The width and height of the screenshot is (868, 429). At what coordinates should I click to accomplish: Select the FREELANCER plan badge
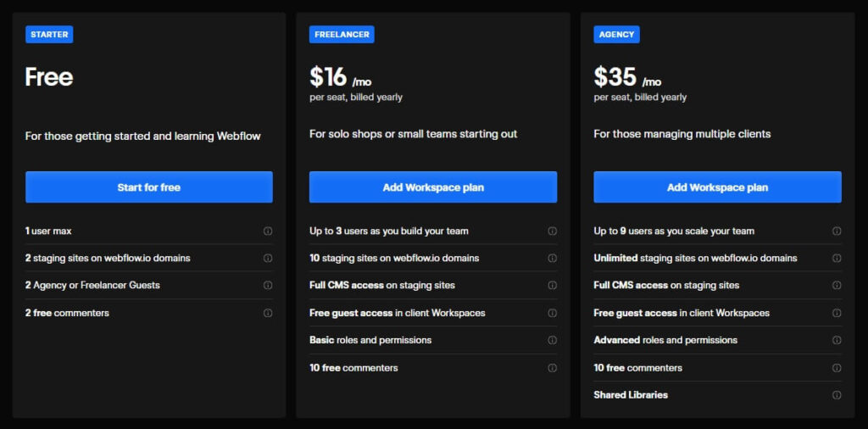(x=342, y=35)
